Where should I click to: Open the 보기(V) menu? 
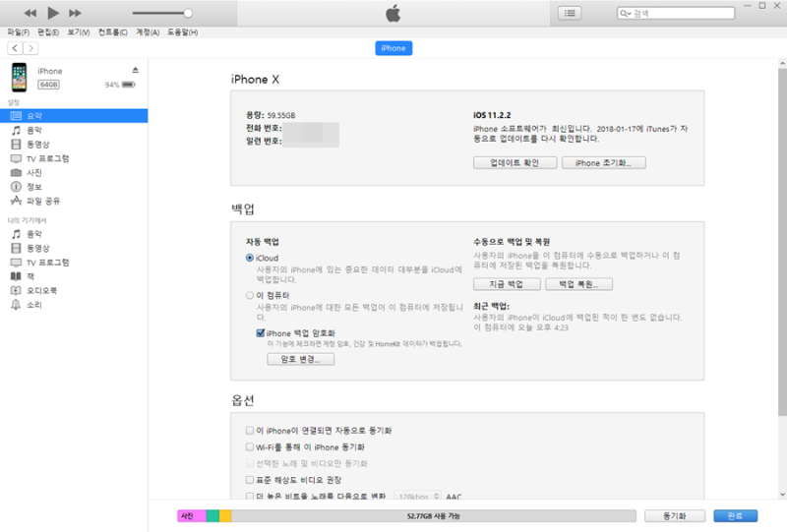click(79, 32)
